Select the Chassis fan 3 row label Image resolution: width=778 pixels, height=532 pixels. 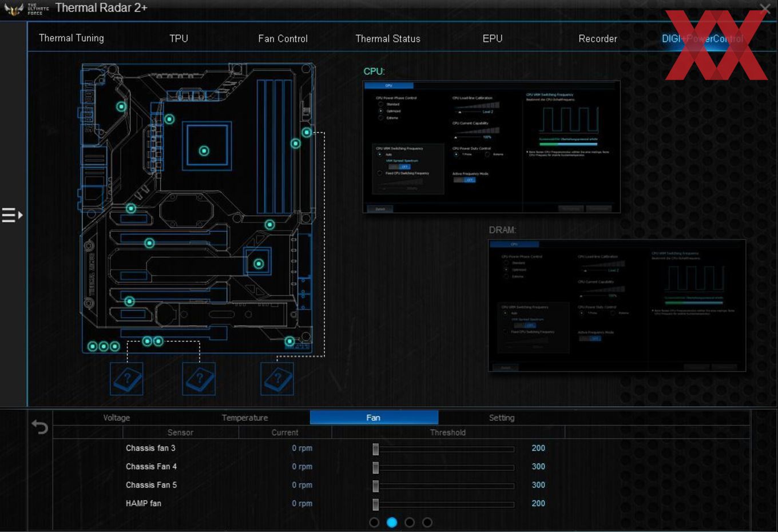tap(150, 448)
